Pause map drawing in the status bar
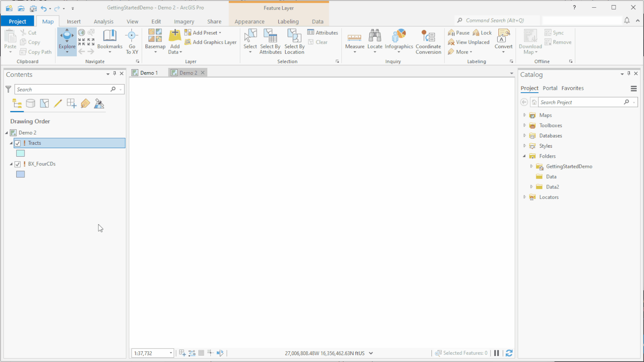Viewport: 644px width, 362px height. click(x=497, y=353)
